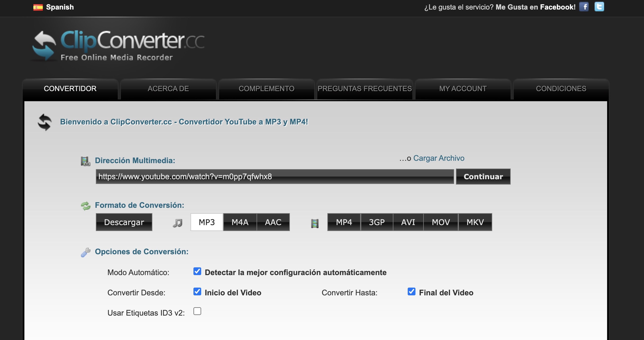644x340 pixels.
Task: Click the Bienvenido a ClipConverter.cc heading
Action: [184, 122]
